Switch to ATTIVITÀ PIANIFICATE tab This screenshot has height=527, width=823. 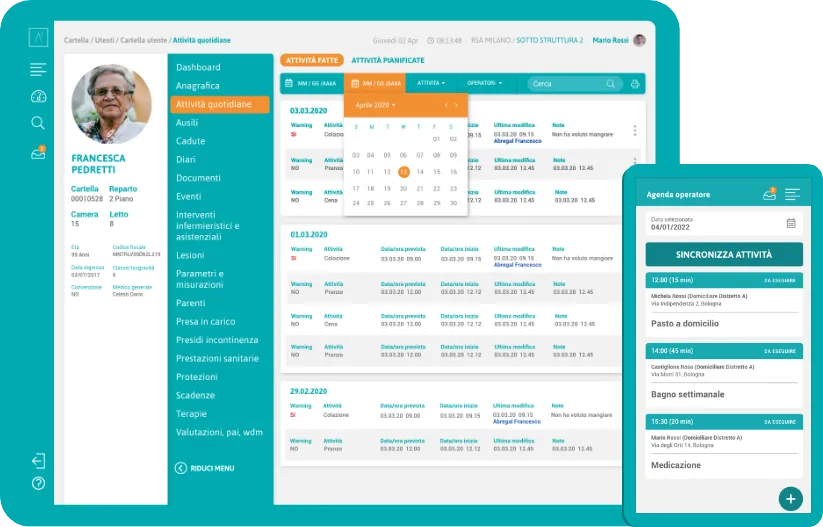tap(388, 60)
